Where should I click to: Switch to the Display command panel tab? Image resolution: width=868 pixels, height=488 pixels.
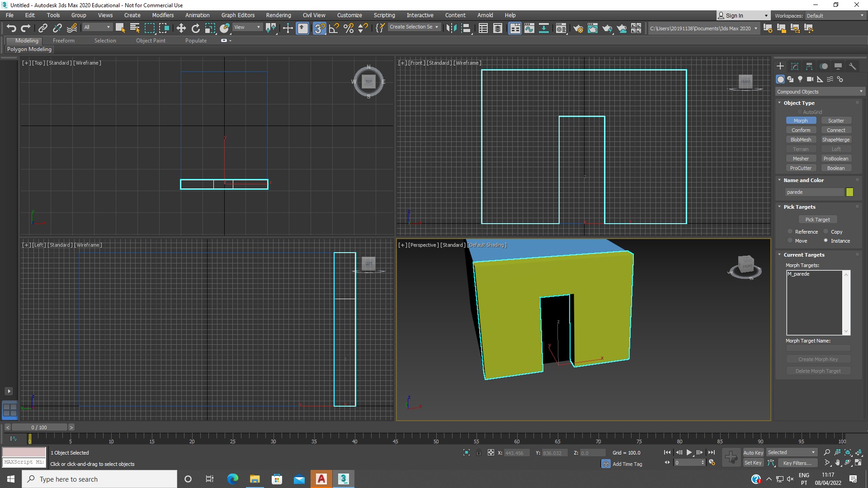838,66
